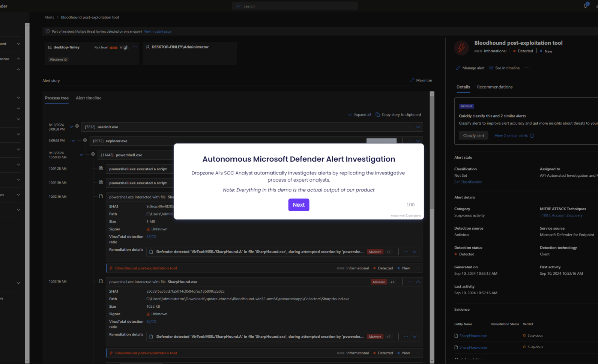
Task: Open the View incident page link
Action: (158, 32)
